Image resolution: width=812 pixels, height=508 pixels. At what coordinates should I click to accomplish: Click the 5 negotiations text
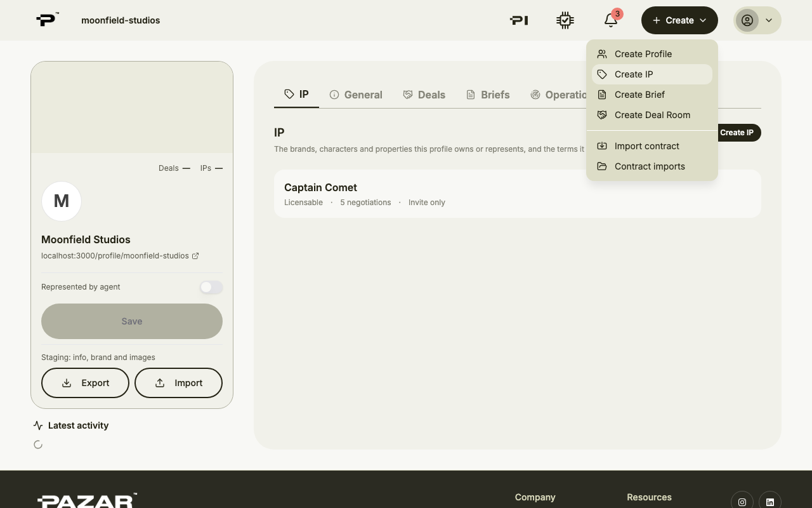pyautogui.click(x=365, y=203)
